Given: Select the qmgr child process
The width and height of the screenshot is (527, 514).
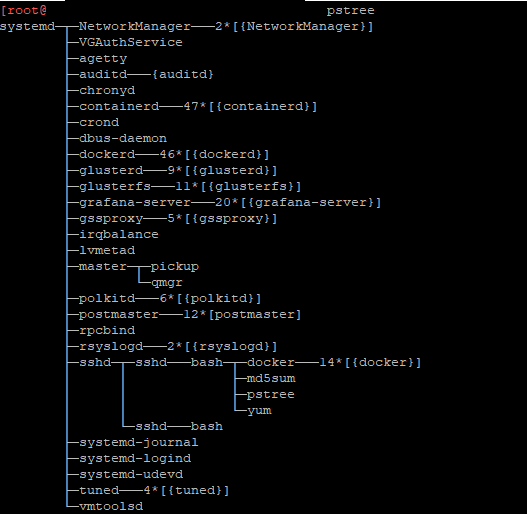Looking at the screenshot, I should (167, 283).
